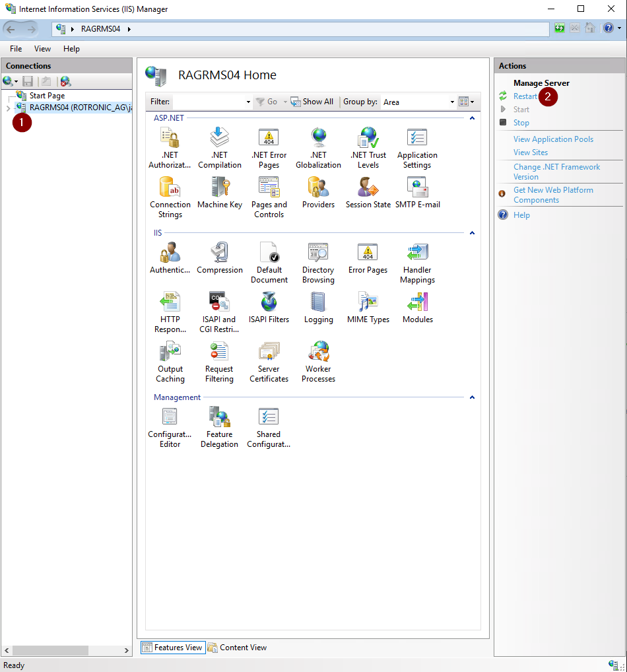Screen dimensions: 627x672
Task: Switch to Content View tab
Action: pyautogui.click(x=238, y=648)
